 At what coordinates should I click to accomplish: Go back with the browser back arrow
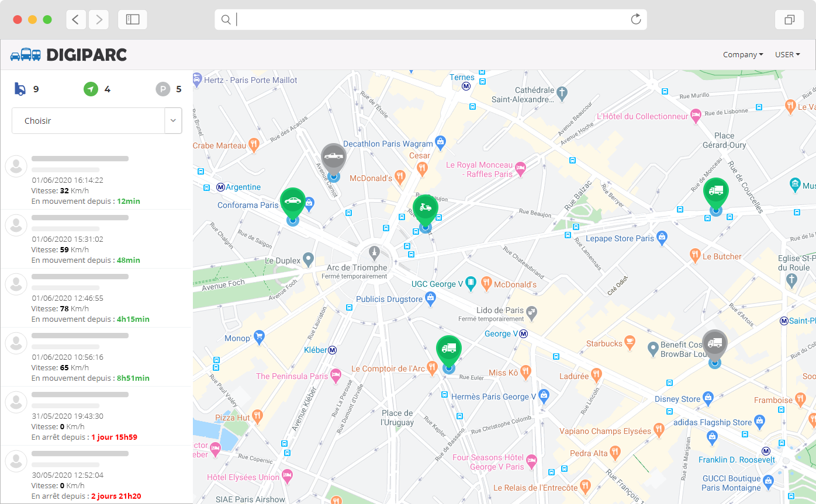(x=75, y=19)
